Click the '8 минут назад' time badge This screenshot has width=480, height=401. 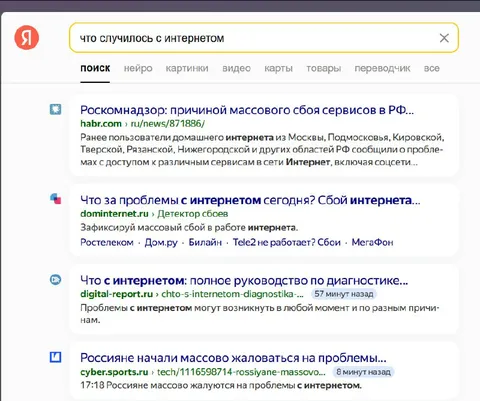pyautogui.click(x=363, y=372)
